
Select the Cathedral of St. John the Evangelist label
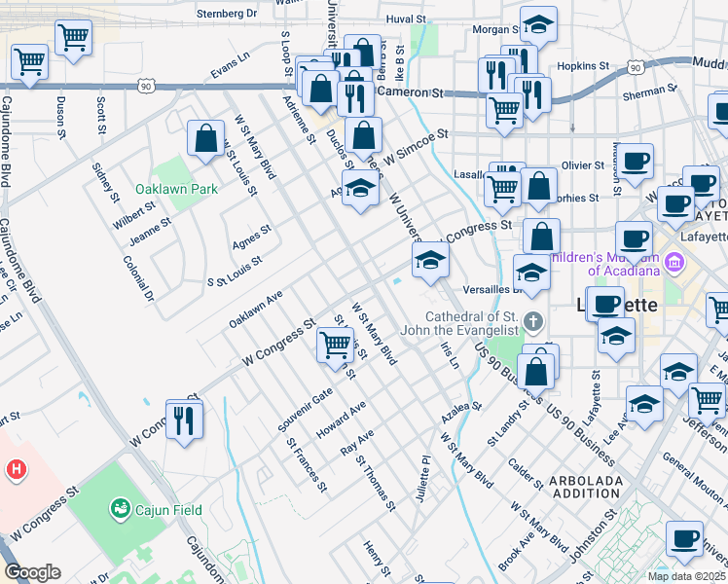[x=459, y=323]
